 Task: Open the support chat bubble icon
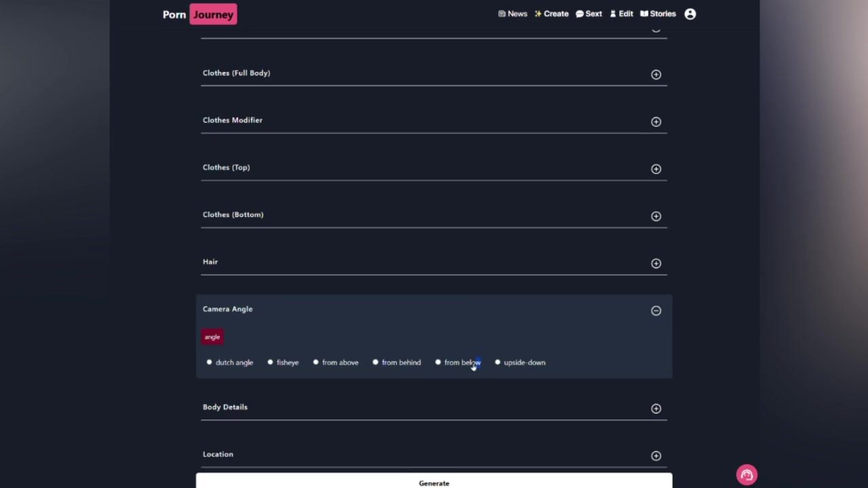[x=747, y=475]
